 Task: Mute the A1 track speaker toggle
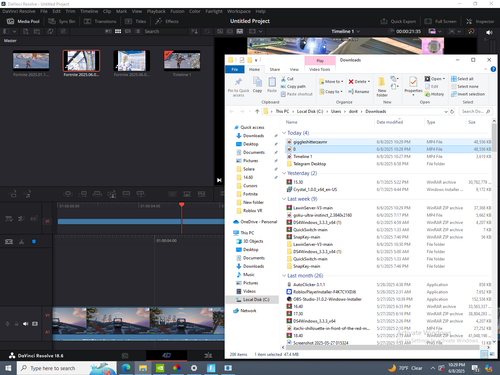click(x=26, y=324)
